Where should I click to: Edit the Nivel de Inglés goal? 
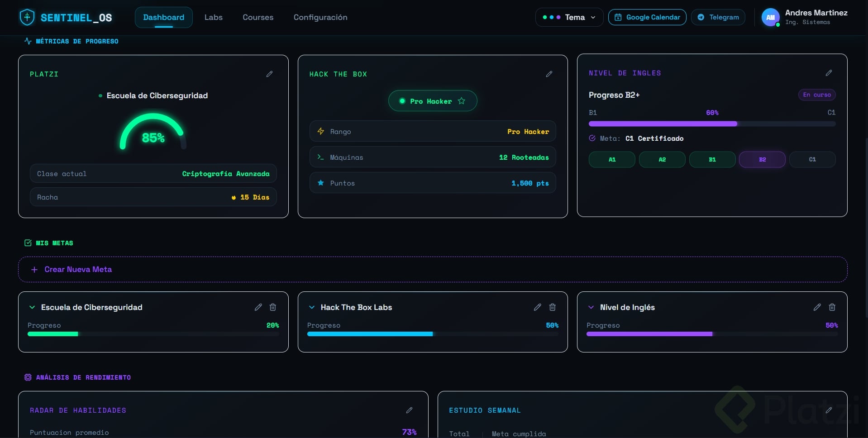(x=817, y=307)
